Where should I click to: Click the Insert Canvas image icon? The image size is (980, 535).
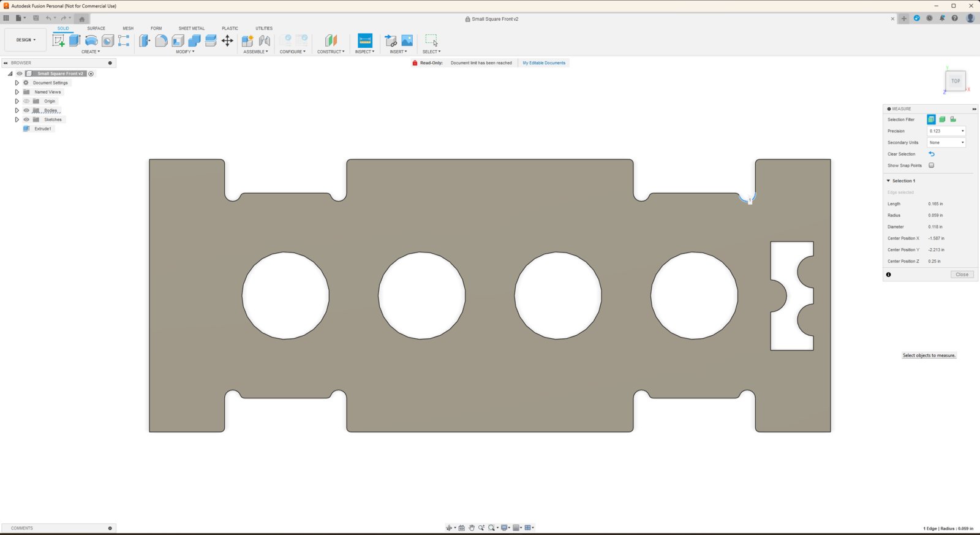tap(407, 40)
